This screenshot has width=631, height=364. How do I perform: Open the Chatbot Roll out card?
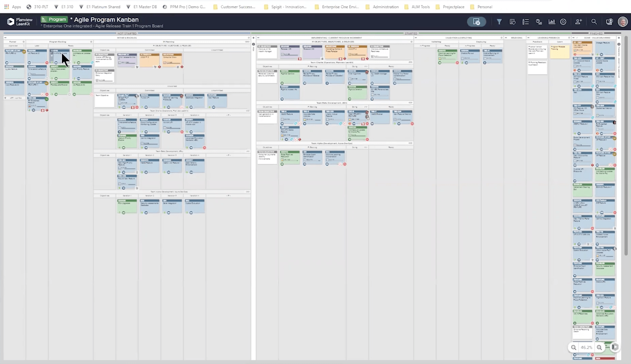click(470, 56)
